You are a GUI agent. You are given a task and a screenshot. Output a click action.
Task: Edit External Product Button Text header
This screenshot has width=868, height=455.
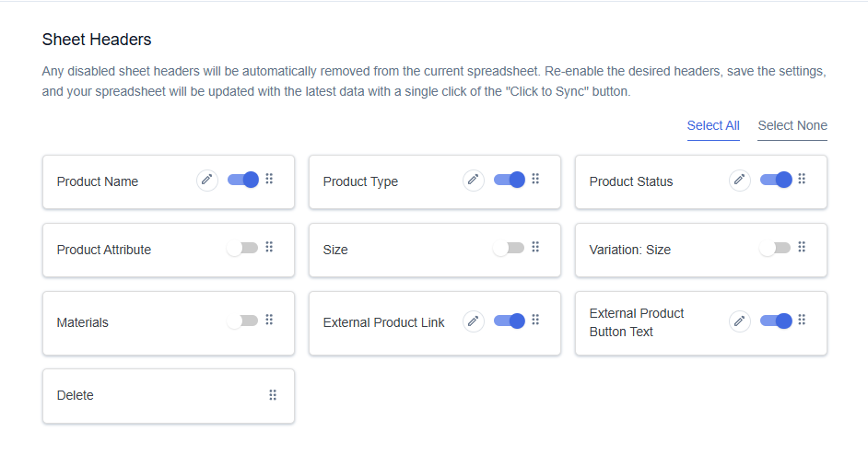tap(740, 321)
